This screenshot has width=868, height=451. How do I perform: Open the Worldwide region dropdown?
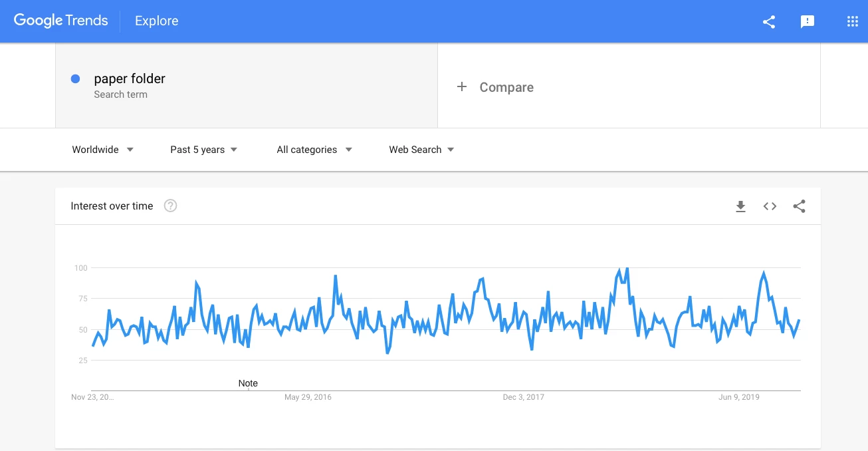coord(103,150)
